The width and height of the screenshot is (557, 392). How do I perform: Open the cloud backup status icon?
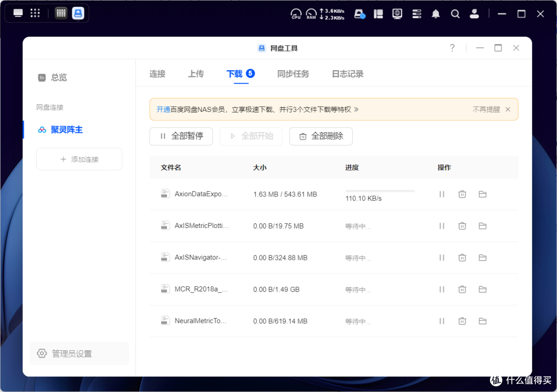click(x=359, y=14)
